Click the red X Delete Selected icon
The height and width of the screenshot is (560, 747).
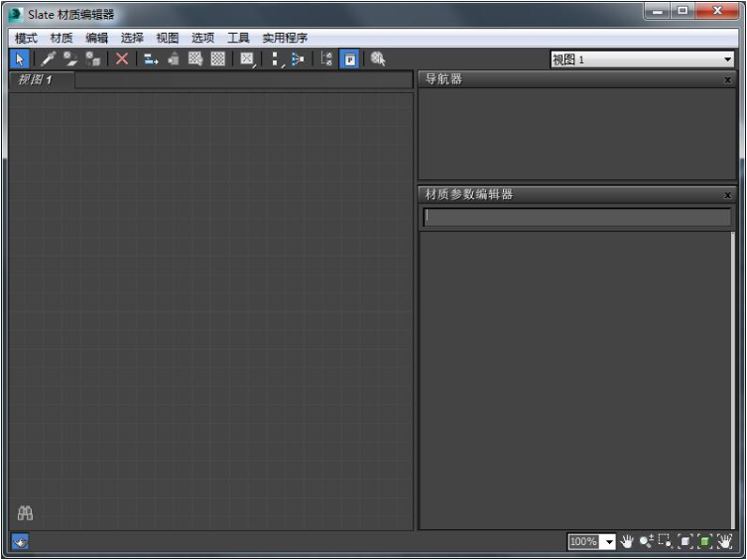tap(122, 59)
